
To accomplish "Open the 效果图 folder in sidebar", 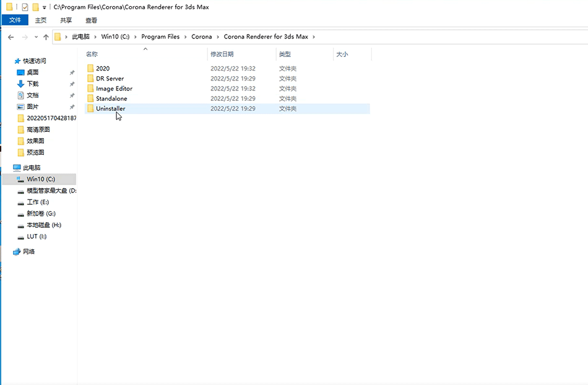I will (35, 141).
